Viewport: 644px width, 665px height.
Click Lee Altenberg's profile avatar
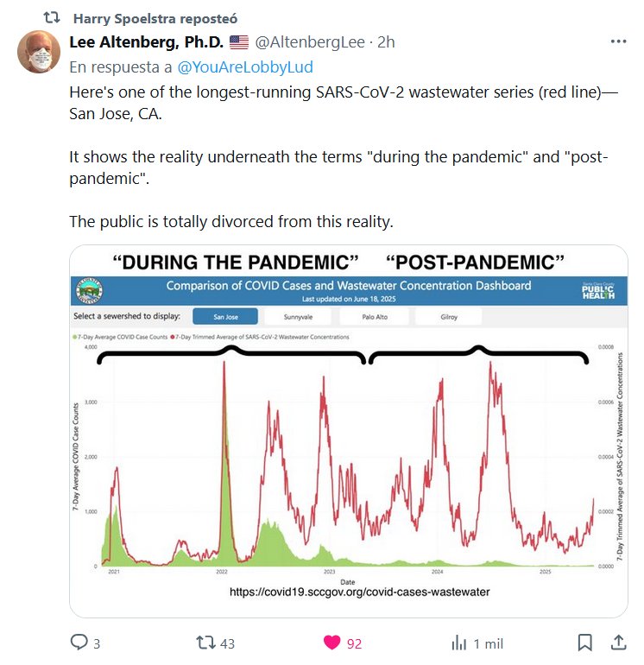click(38, 54)
